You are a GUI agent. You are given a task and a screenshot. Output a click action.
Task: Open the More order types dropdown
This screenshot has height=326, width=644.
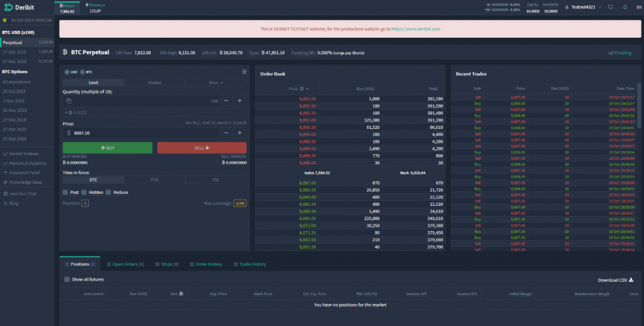tap(216, 82)
